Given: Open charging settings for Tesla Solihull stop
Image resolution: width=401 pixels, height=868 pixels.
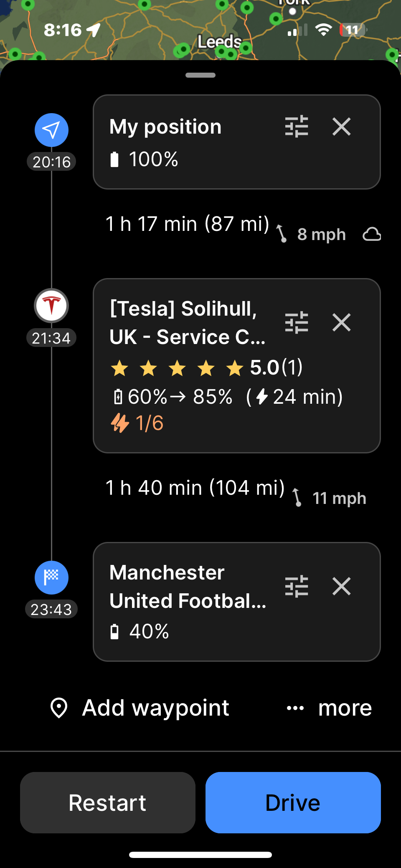Looking at the screenshot, I should click(x=297, y=323).
